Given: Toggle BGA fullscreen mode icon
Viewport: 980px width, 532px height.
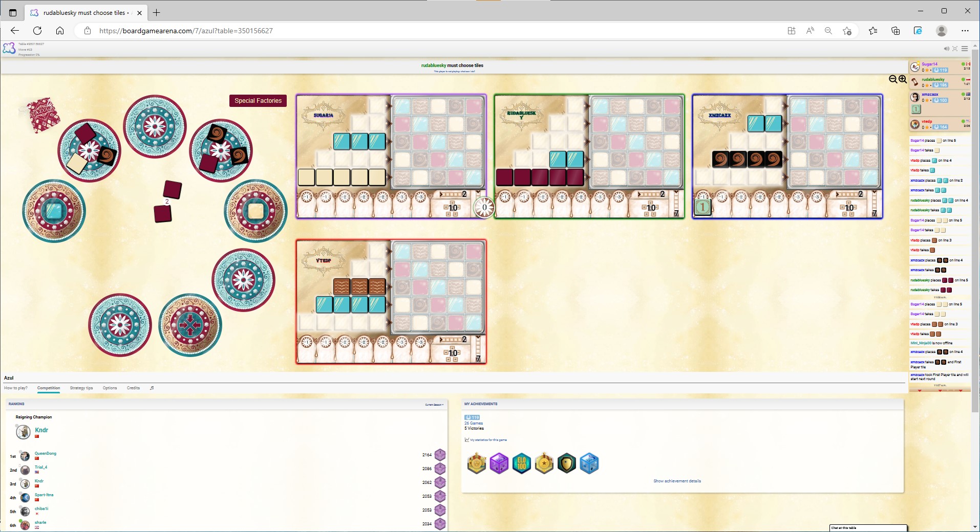Looking at the screenshot, I should (955, 49).
